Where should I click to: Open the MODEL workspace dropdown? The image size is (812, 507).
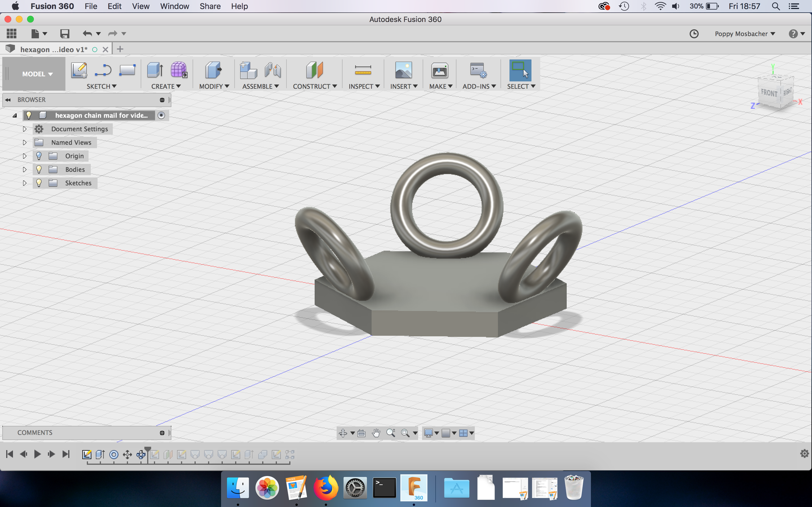point(37,74)
